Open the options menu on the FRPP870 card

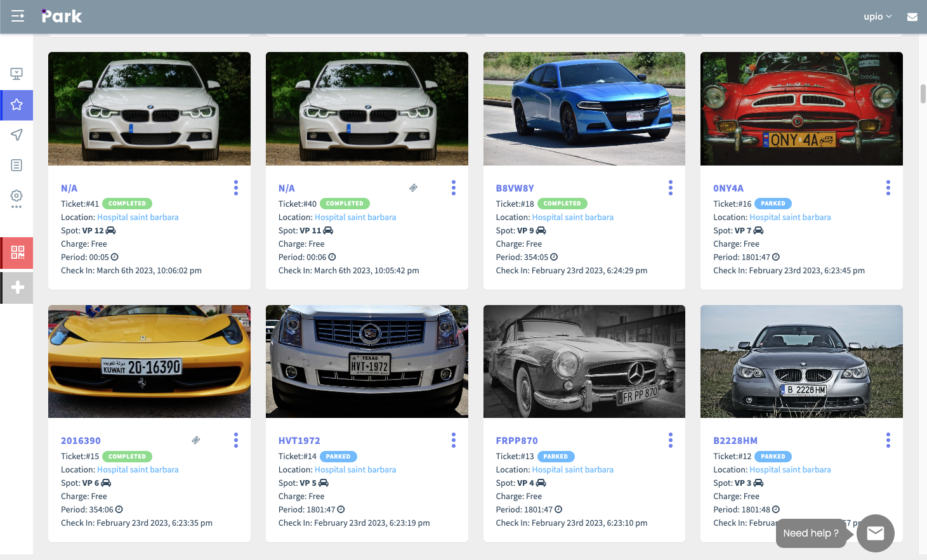tap(671, 440)
